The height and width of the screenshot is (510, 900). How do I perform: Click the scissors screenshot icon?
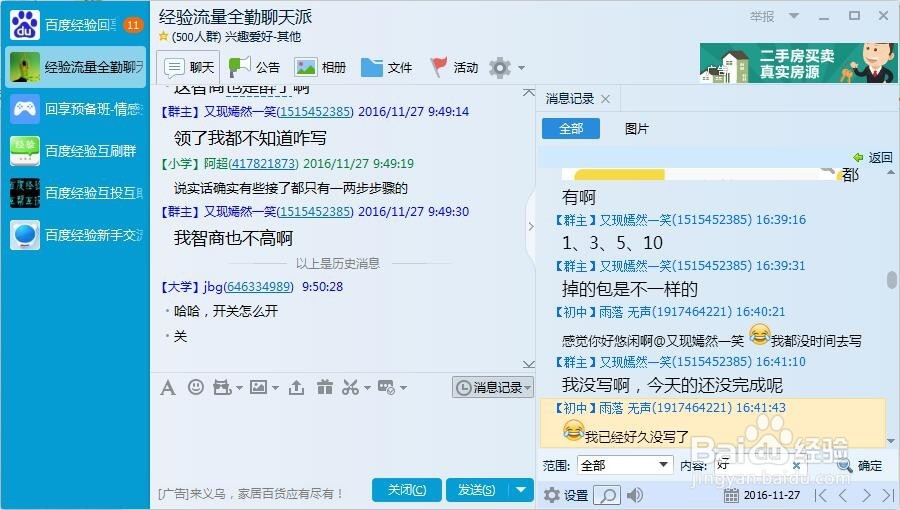pos(351,387)
